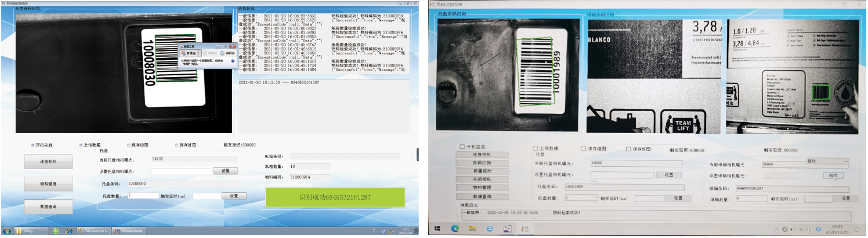Click 条码识别 button in right window
Screen dimensions: 868x238
point(482,163)
